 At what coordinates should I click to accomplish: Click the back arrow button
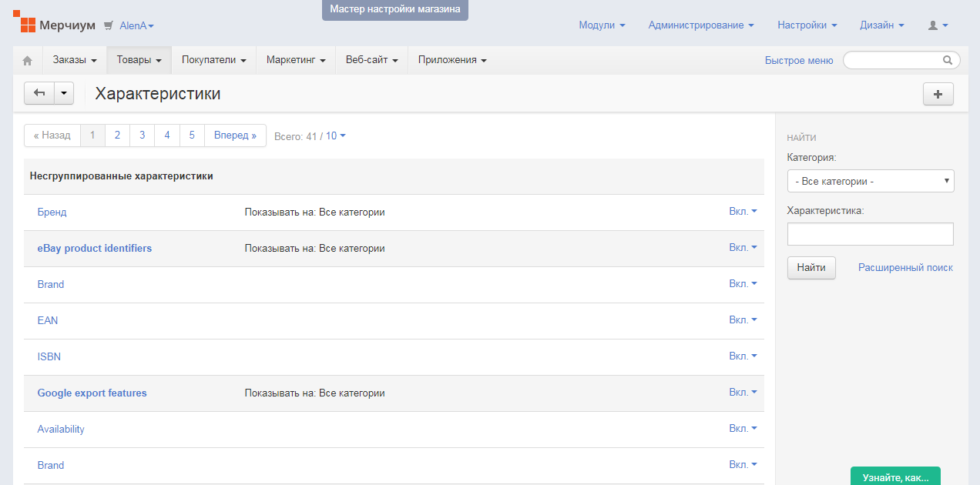click(39, 94)
